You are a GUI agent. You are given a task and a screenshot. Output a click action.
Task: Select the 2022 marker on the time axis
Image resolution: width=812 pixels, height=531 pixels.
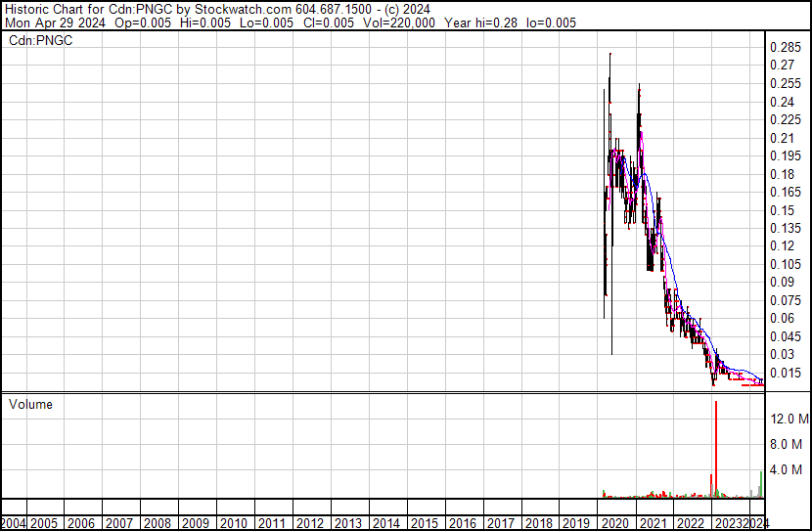coord(691,523)
